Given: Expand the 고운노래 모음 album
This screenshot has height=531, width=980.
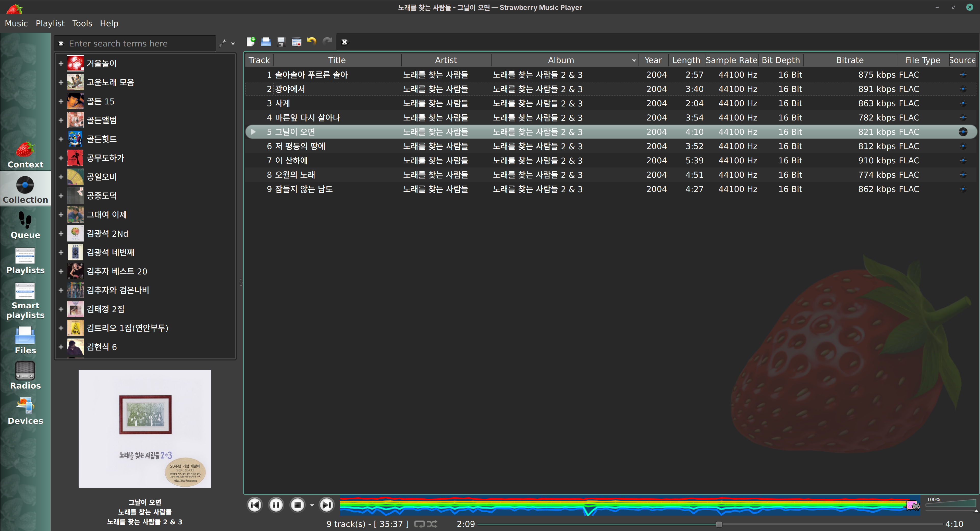Looking at the screenshot, I should click(x=61, y=82).
